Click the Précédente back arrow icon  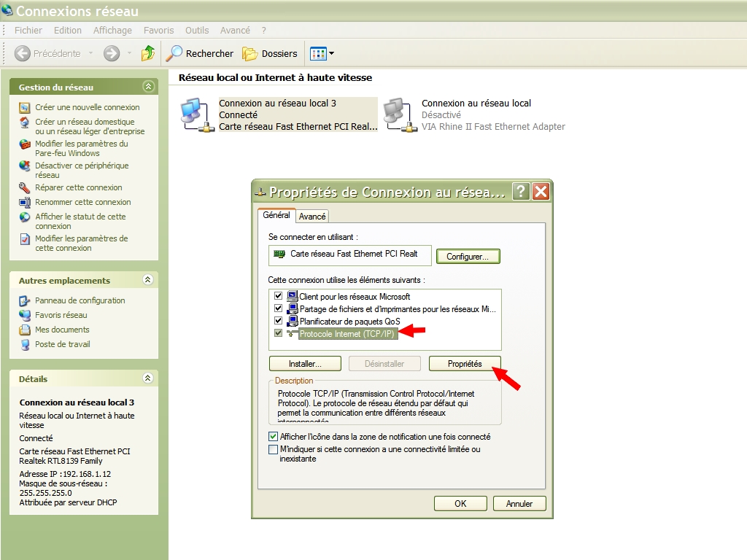[23, 53]
